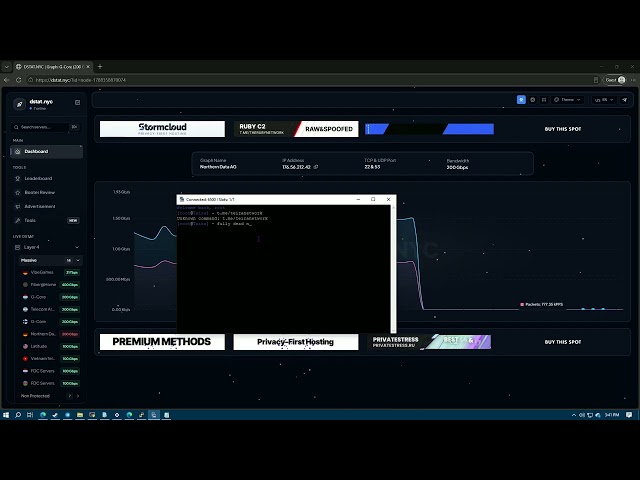Select the DSTAT.NYC browser tab
Viewport: 640px width, 480px height.
coord(53,67)
